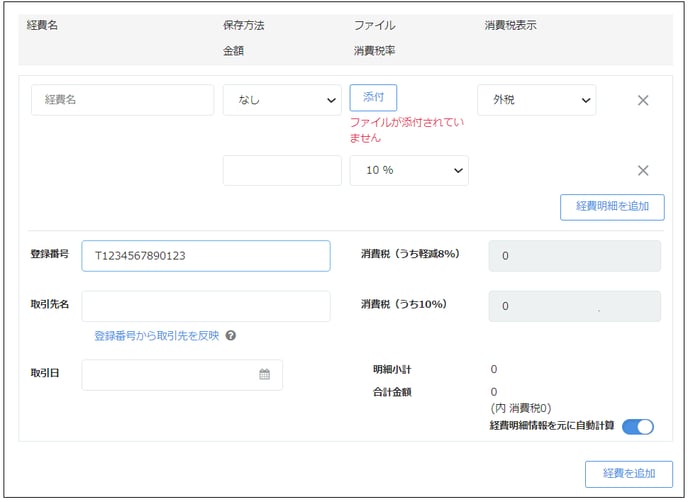Click the 添付 attach file button
Image resolution: width=688 pixels, height=502 pixels.
point(373,97)
